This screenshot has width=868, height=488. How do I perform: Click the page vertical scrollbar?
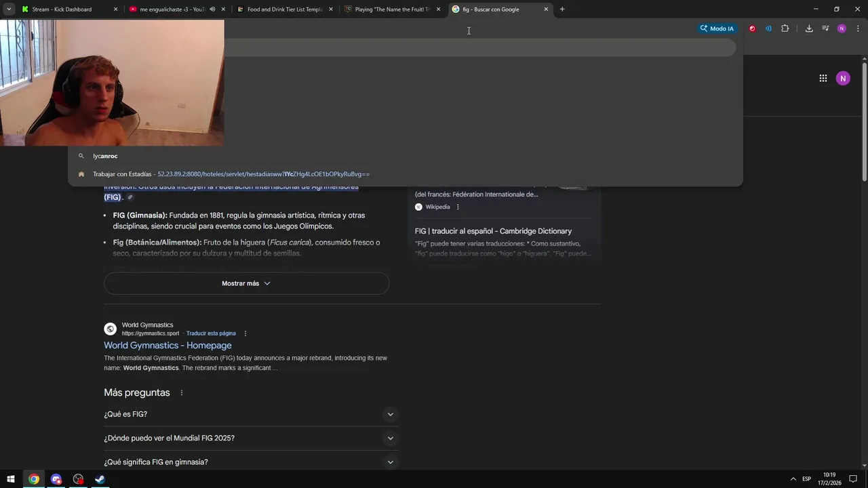point(865,122)
